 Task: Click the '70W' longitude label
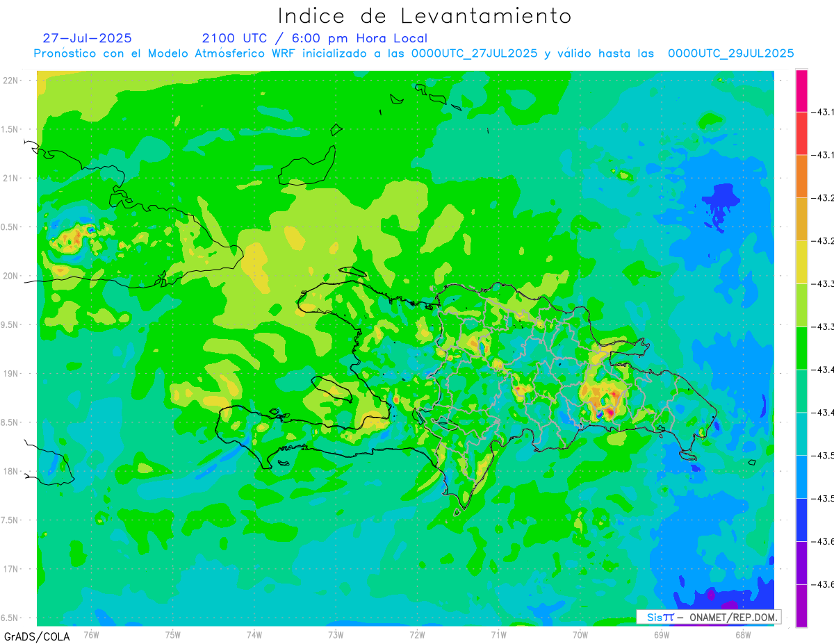coord(580,634)
